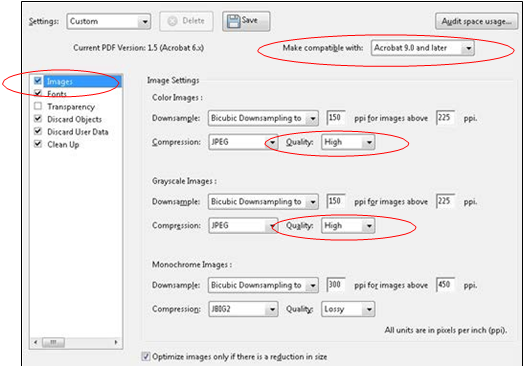The image size is (523, 366).
Task: Enable the Transparency checkbox
Action: (x=38, y=106)
